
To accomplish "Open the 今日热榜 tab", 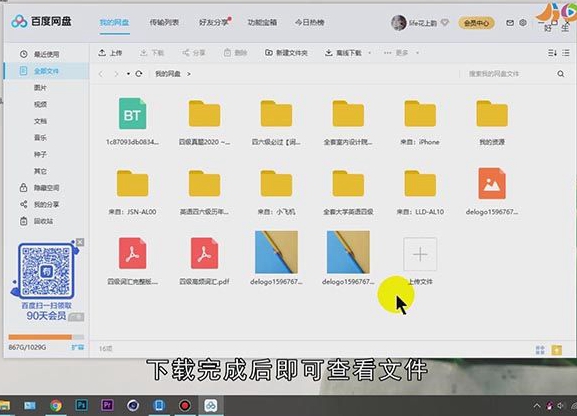I will pos(309,22).
